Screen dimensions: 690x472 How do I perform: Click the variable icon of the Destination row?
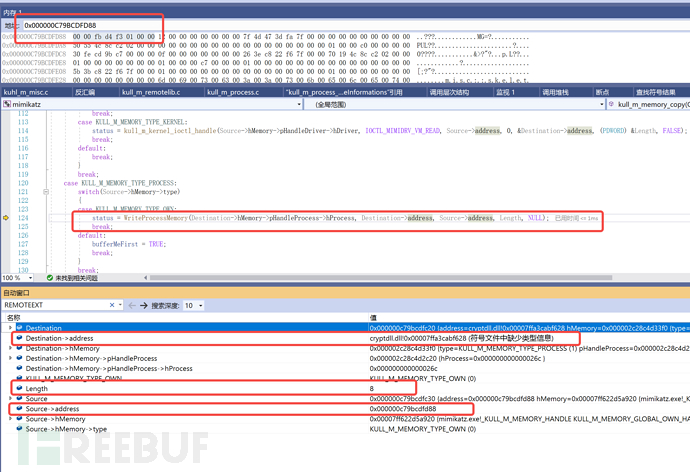click(19, 328)
